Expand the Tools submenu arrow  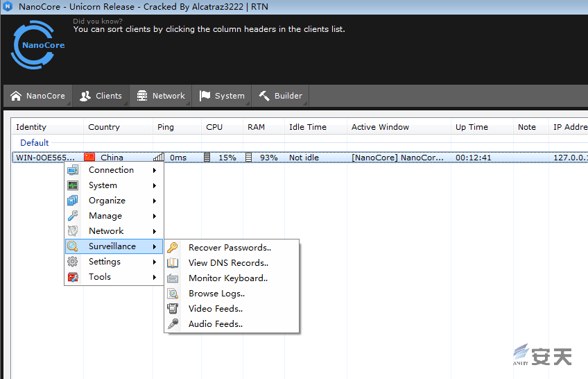[x=155, y=277]
